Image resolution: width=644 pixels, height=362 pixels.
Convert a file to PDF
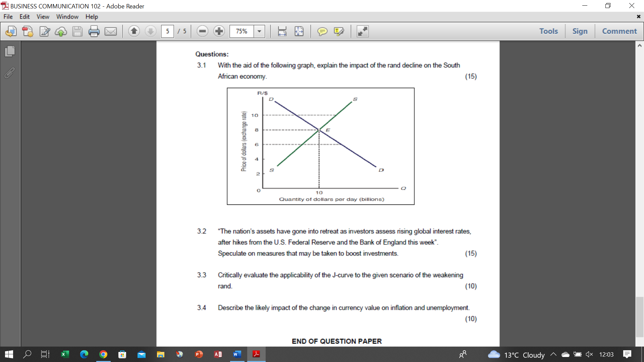(x=28, y=31)
